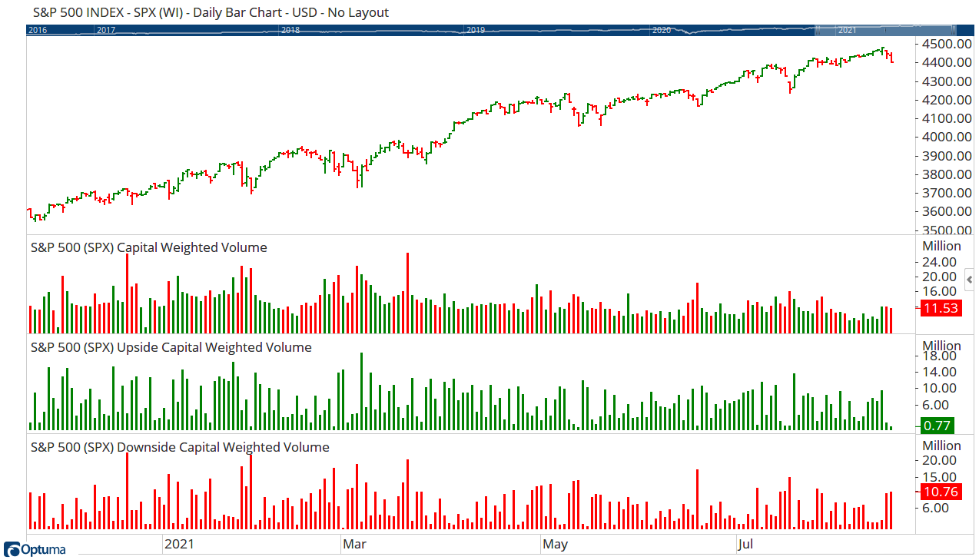Jump to 2018 in the overview timeline

(290, 30)
